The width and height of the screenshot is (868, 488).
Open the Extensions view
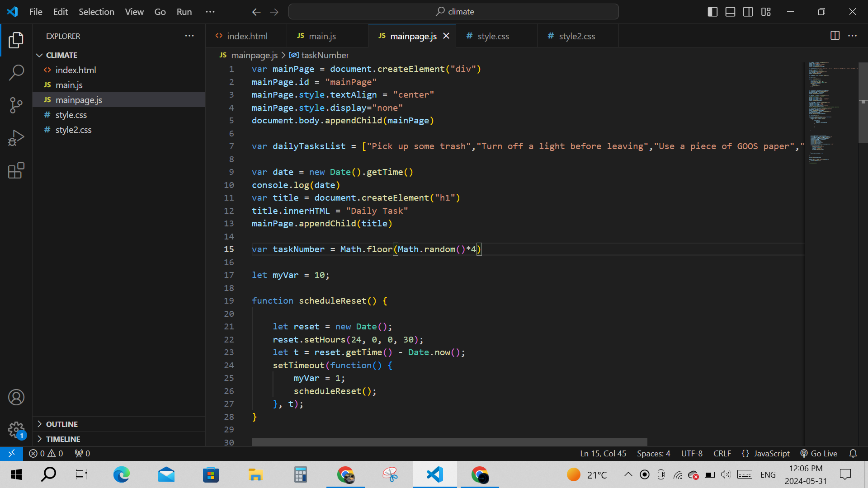[16, 171]
